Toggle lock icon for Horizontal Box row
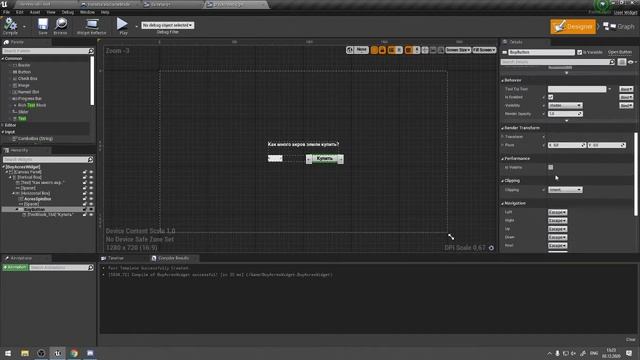This screenshot has height=360, width=640. [x=85, y=193]
